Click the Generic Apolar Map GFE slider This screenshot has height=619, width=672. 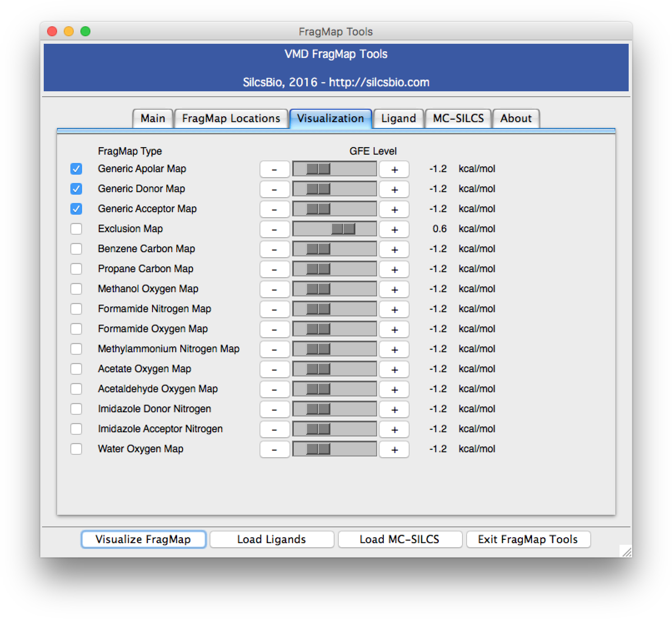[335, 169]
